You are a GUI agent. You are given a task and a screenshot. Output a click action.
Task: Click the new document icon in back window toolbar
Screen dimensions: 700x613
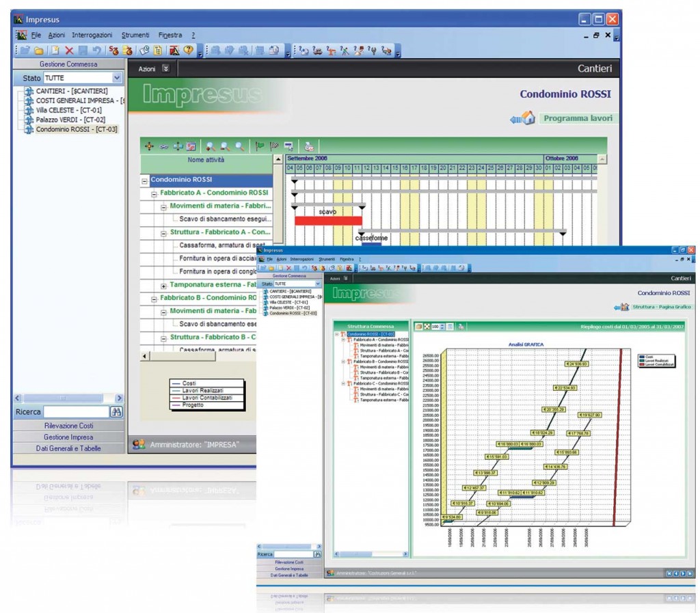pyautogui.click(x=55, y=51)
